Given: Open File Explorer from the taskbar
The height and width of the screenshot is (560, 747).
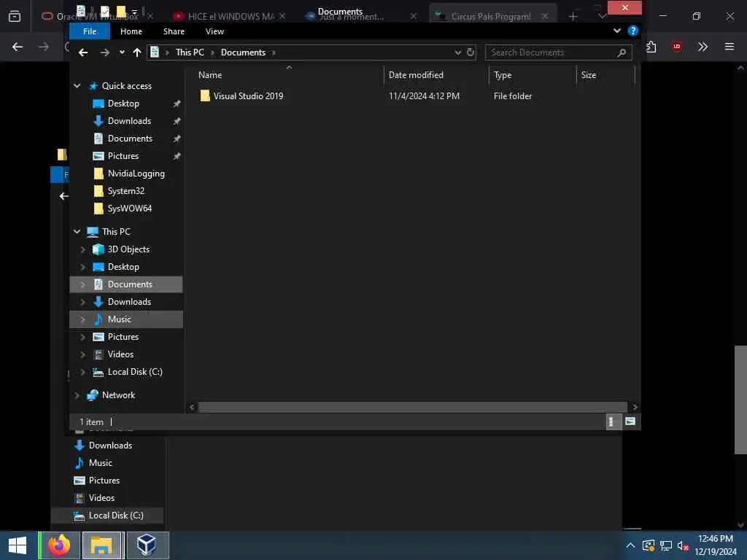Looking at the screenshot, I should pyautogui.click(x=101, y=545).
